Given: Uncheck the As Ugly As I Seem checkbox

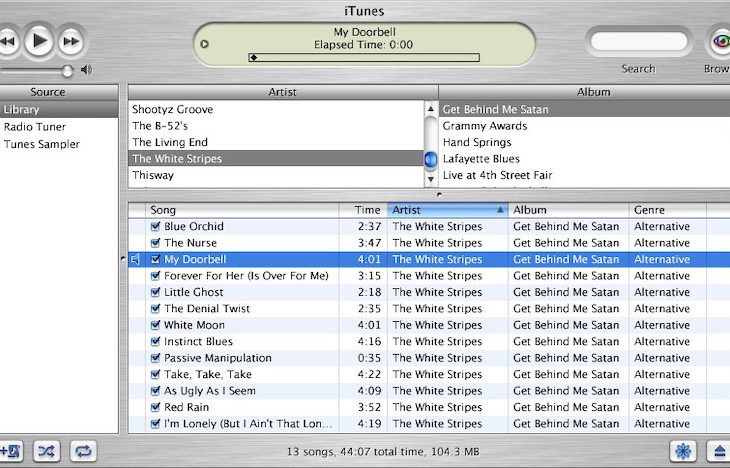Looking at the screenshot, I should 155,391.
